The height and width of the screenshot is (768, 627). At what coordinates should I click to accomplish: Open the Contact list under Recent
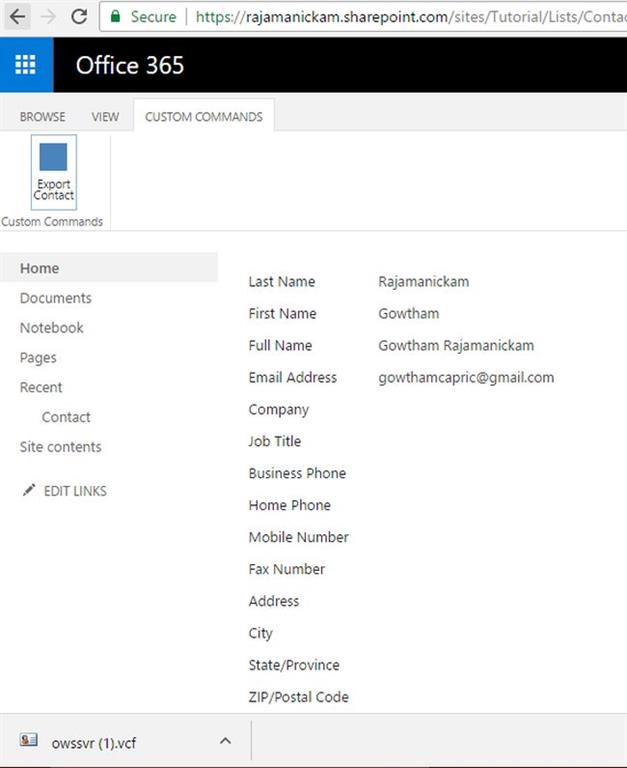[x=66, y=417]
